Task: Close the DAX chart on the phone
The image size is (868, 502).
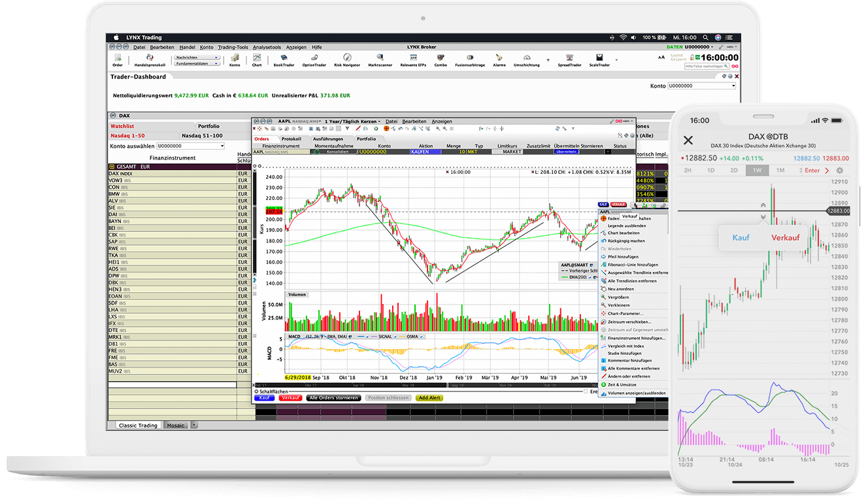Action: pos(688,140)
